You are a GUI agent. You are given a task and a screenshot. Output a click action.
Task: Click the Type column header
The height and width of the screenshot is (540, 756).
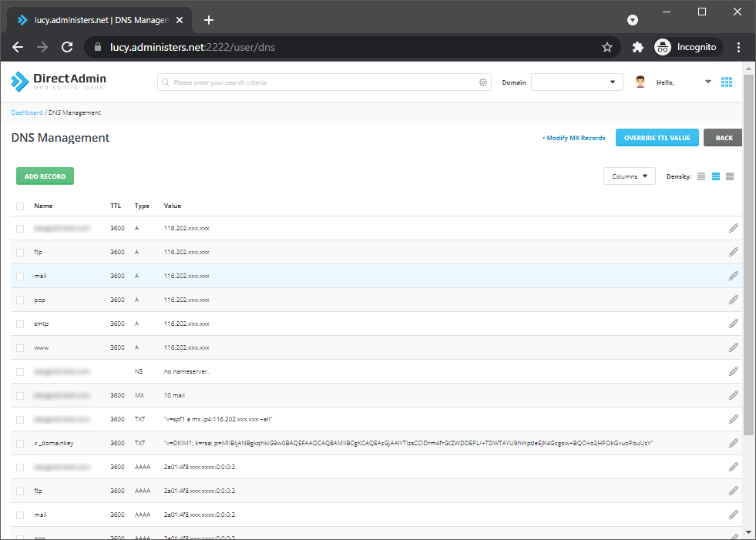coord(142,206)
